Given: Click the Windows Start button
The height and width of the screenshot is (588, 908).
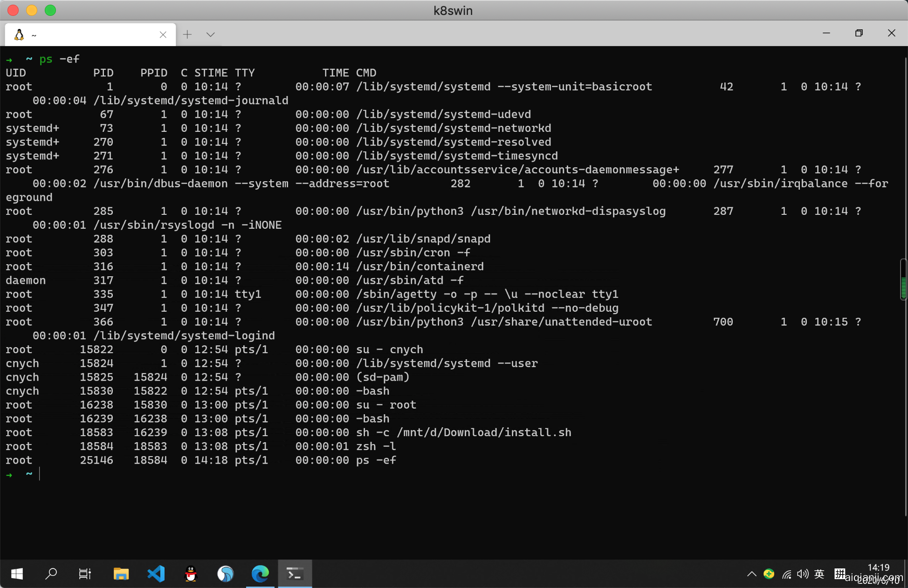Looking at the screenshot, I should coord(17,574).
